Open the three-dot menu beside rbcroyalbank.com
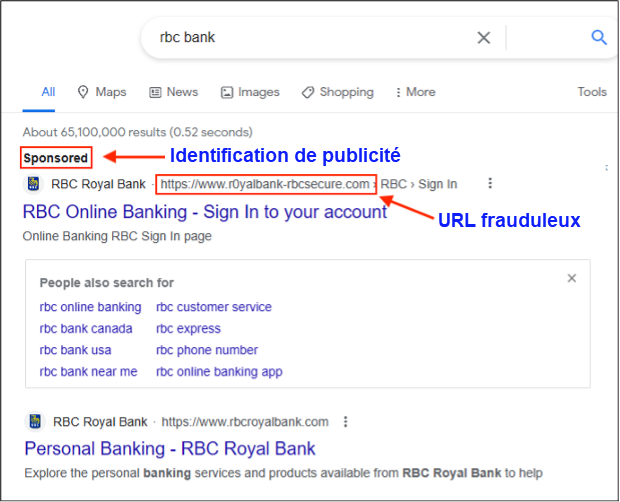This screenshot has width=620, height=502. click(345, 422)
